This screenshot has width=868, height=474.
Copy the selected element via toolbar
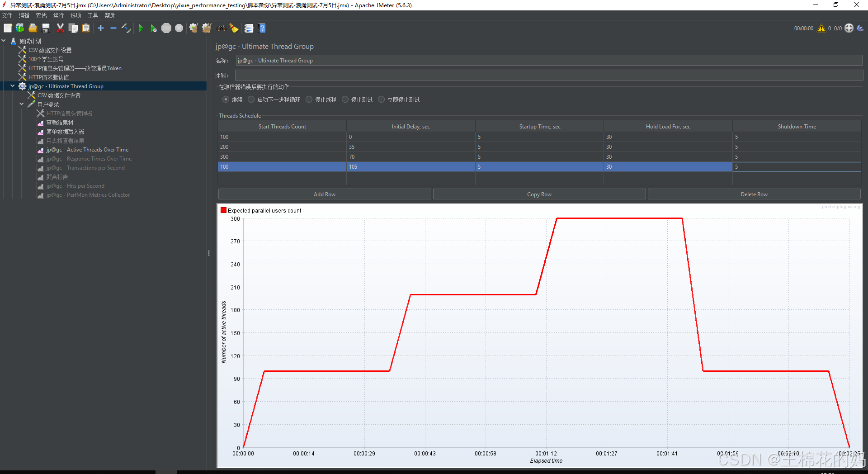tap(73, 28)
